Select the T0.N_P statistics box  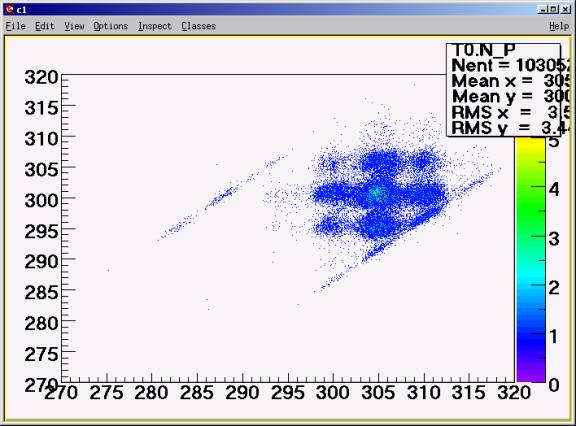click(504, 90)
